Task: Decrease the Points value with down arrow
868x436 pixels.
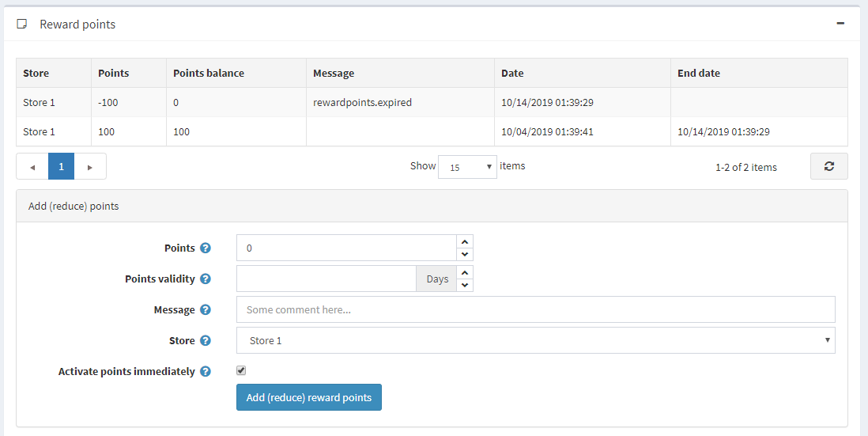Action: (465, 254)
